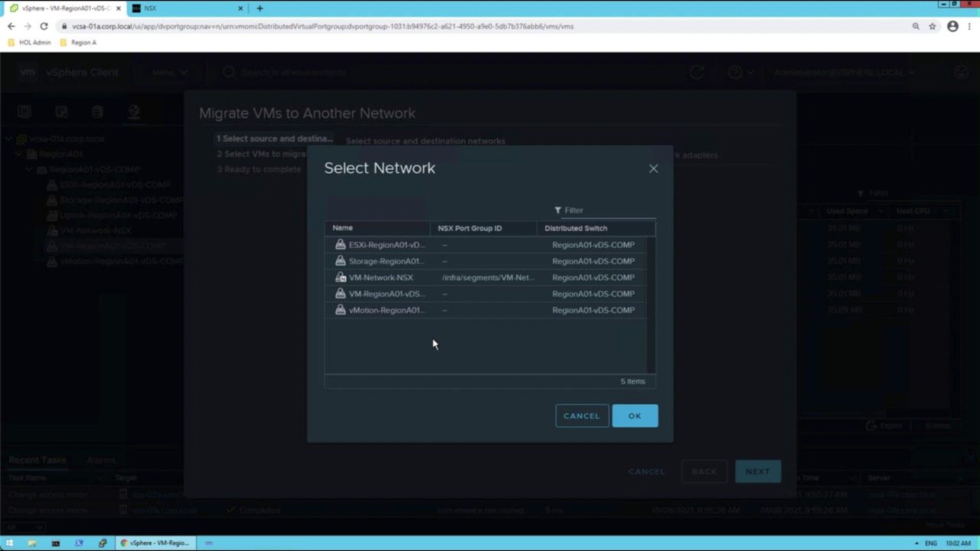Click the Storage-RegionA01 port group icon
This screenshot has height=551, width=980.
340,261
